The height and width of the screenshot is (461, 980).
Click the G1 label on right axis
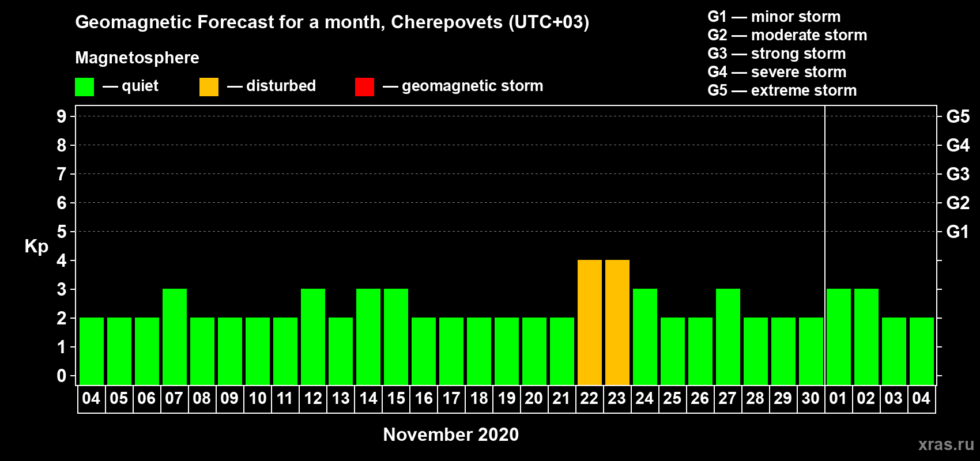pyautogui.click(x=958, y=232)
